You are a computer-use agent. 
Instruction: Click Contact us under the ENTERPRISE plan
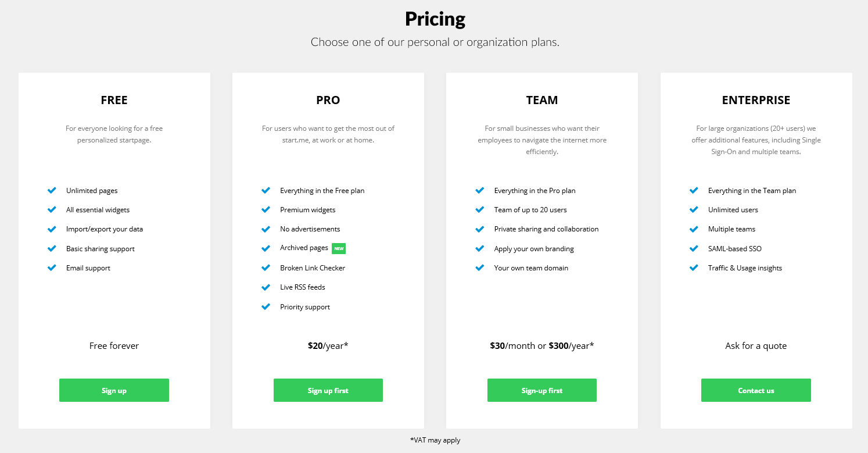coord(756,390)
